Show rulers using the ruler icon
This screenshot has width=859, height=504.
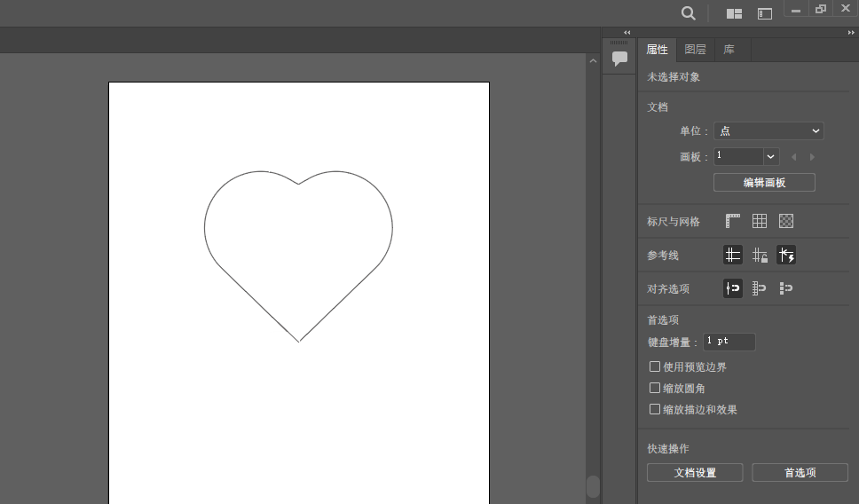733,221
